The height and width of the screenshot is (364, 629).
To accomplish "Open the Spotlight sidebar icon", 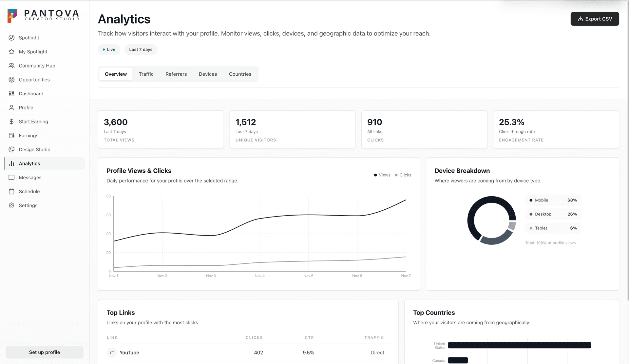I will (x=11, y=38).
